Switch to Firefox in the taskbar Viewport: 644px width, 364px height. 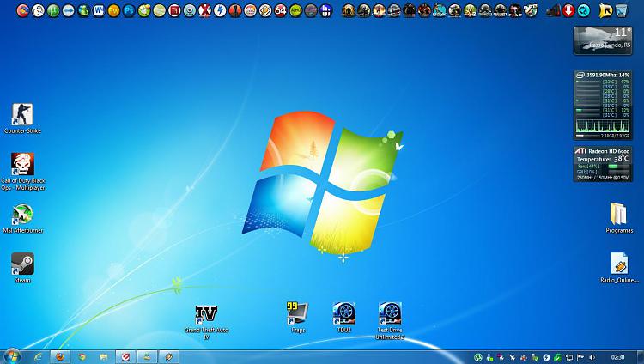click(x=60, y=357)
